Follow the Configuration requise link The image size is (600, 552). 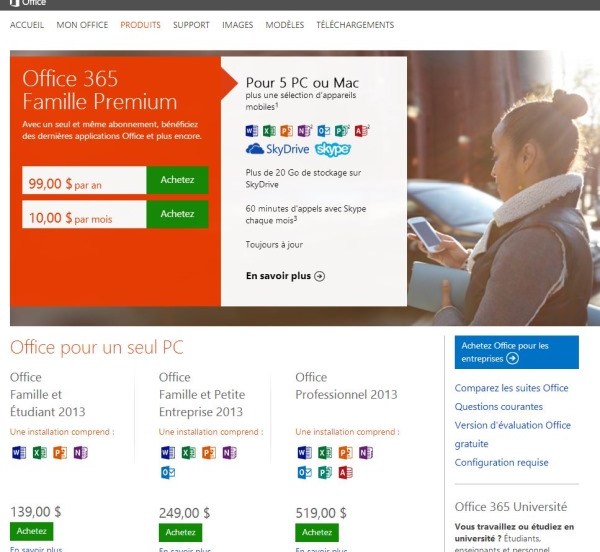coord(501,462)
